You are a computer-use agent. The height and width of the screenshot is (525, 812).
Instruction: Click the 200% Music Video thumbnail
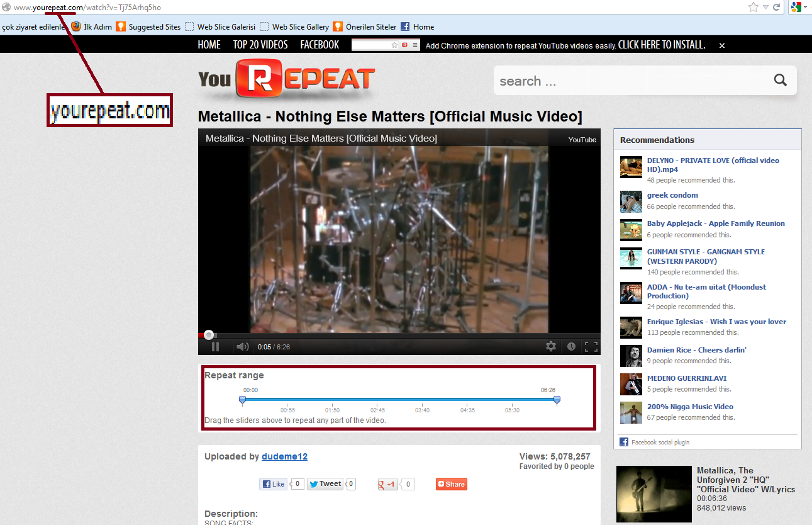[x=631, y=413]
